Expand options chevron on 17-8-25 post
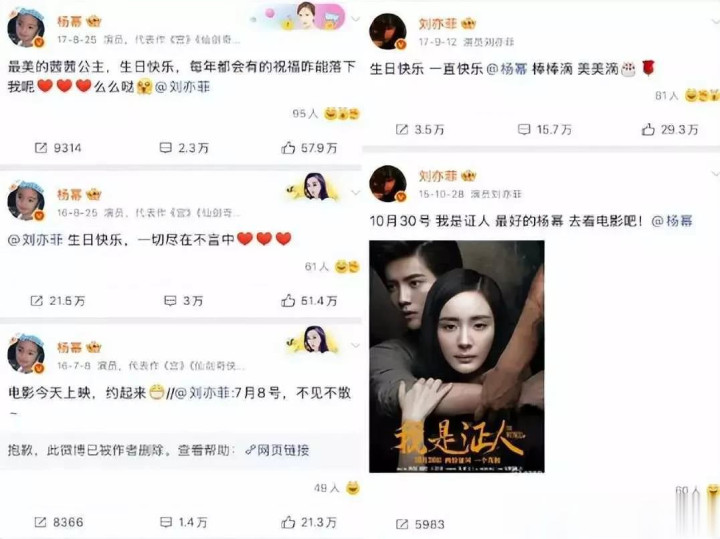Screen dimensions: 720x539 click(x=355, y=19)
